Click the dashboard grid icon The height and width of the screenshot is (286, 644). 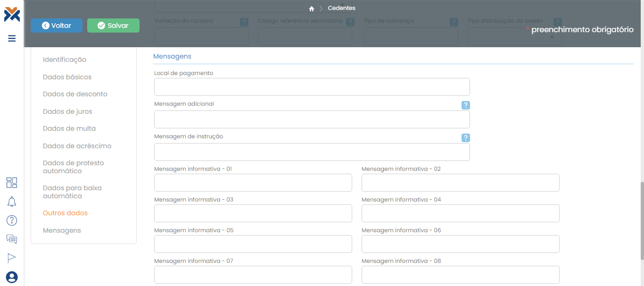(x=12, y=183)
